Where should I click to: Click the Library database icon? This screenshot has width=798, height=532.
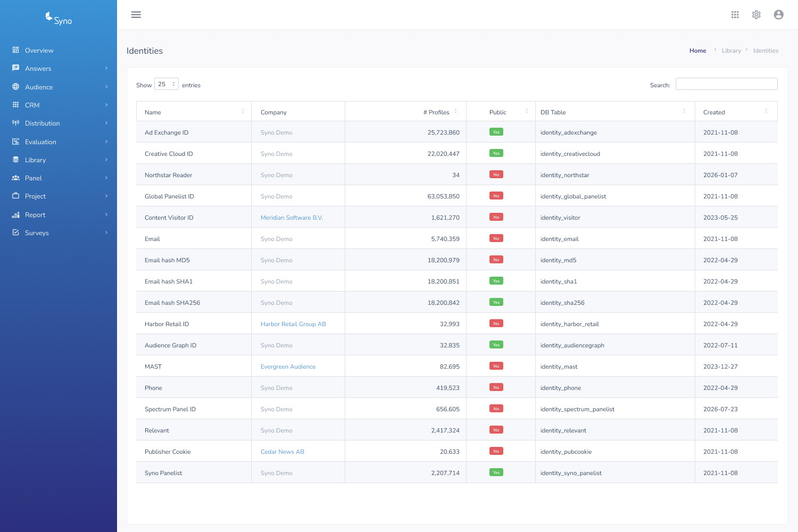16,160
